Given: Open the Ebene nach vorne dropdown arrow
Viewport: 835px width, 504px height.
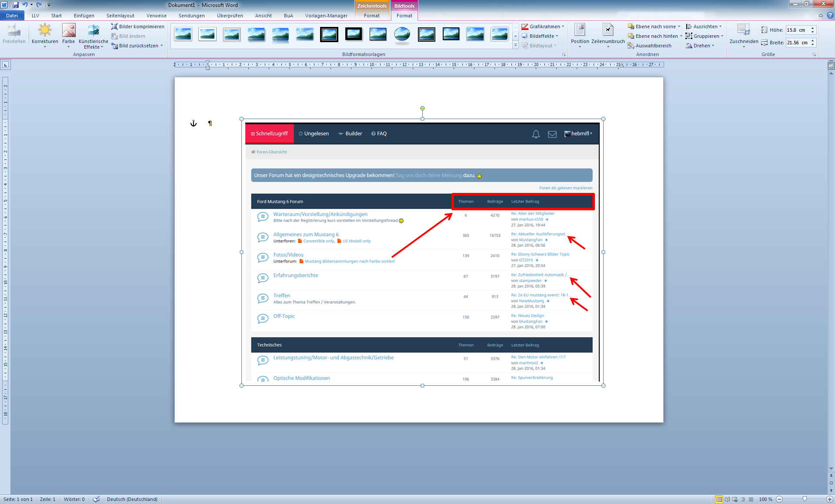Looking at the screenshot, I should (x=679, y=27).
